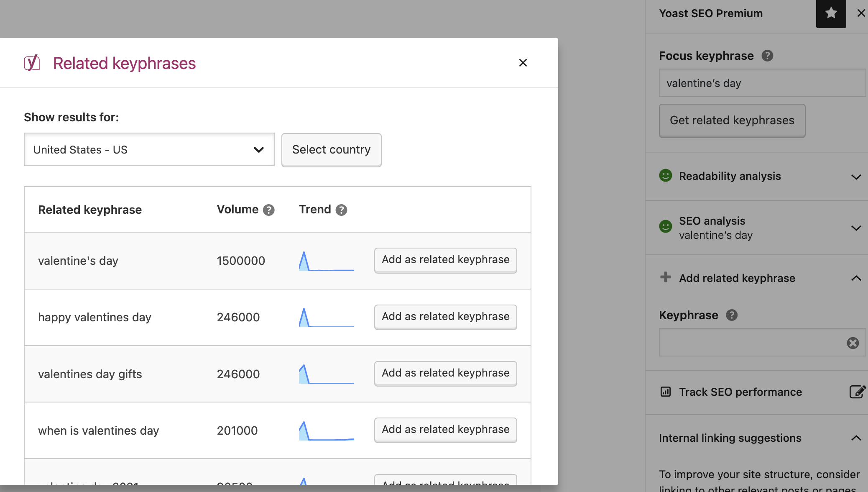
Task: Click the Focus keyphrase input field
Action: point(762,83)
